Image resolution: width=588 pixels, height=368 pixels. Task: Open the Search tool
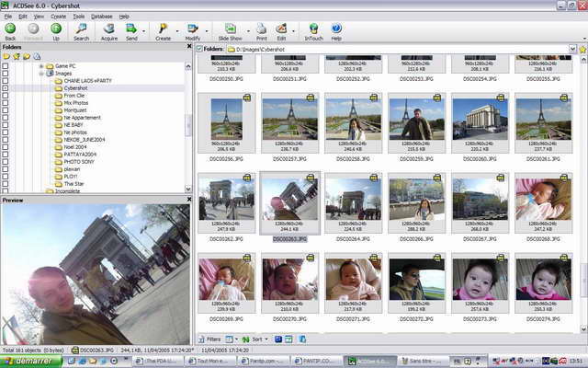tap(81, 29)
